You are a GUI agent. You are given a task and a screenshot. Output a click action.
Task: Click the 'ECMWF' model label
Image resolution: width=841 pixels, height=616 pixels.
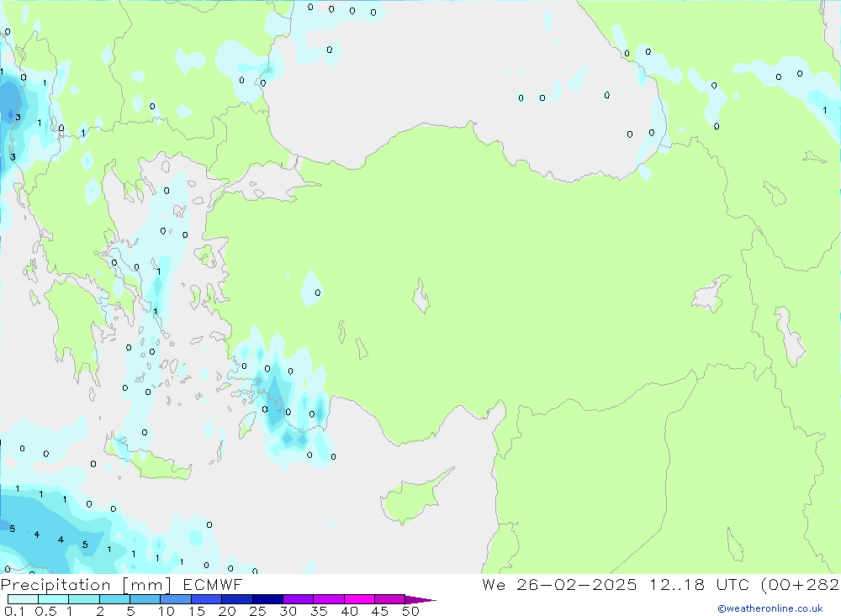(213, 584)
